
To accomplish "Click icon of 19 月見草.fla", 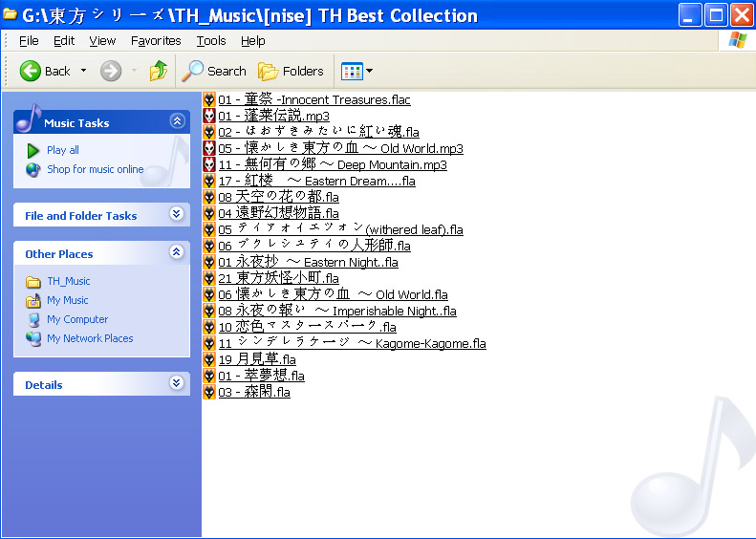I will (208, 359).
